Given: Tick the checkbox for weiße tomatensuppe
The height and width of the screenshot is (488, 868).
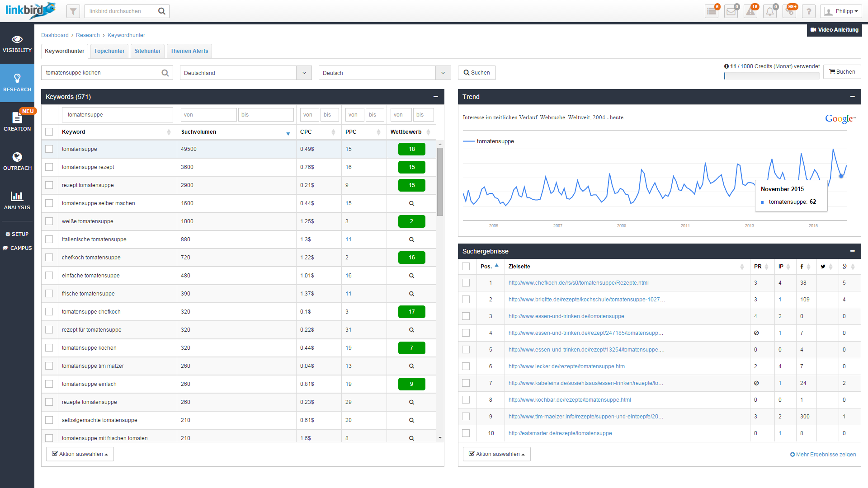Looking at the screenshot, I should coord(49,221).
